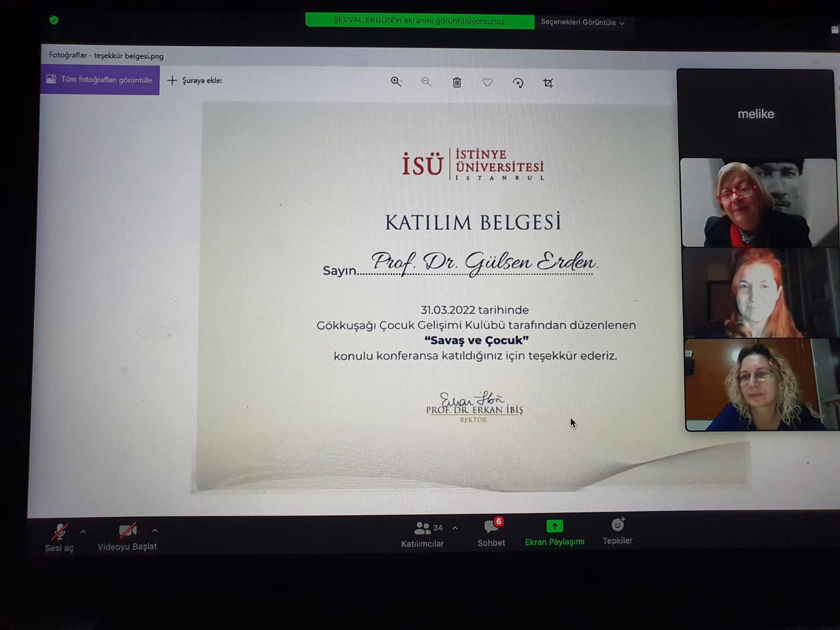This screenshot has width=840, height=630.
Task: Open the Katılımcılar participants list
Action: coord(423,528)
